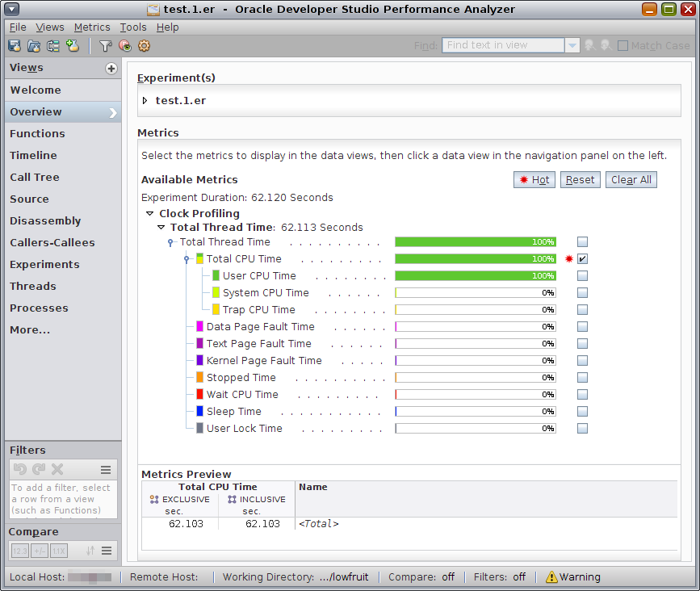Switch to the Functions view
Viewport: 700px width, 591px height.
coord(63,133)
